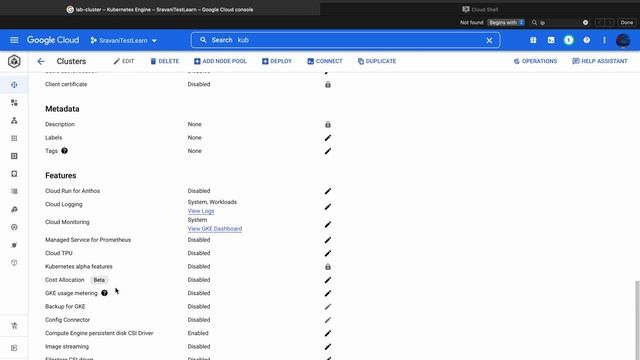This screenshot has height=360, width=640.
Task: Click the Beta badge next to Cost Allocation
Action: 99,280
